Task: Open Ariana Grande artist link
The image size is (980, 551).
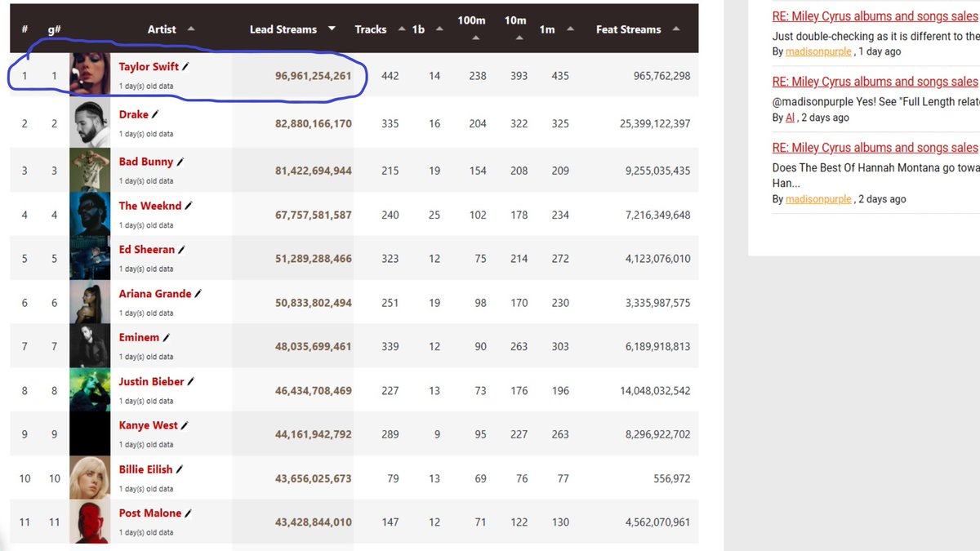Action: click(x=155, y=294)
